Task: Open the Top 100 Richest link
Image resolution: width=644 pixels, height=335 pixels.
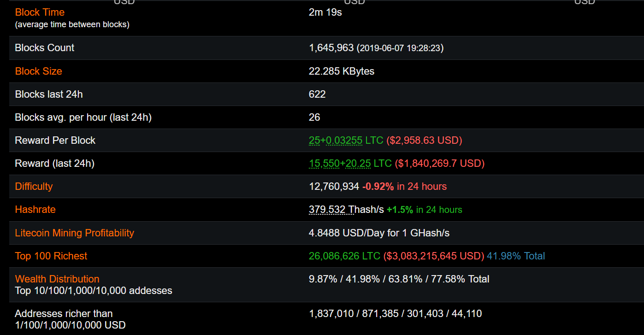Action: click(51, 256)
